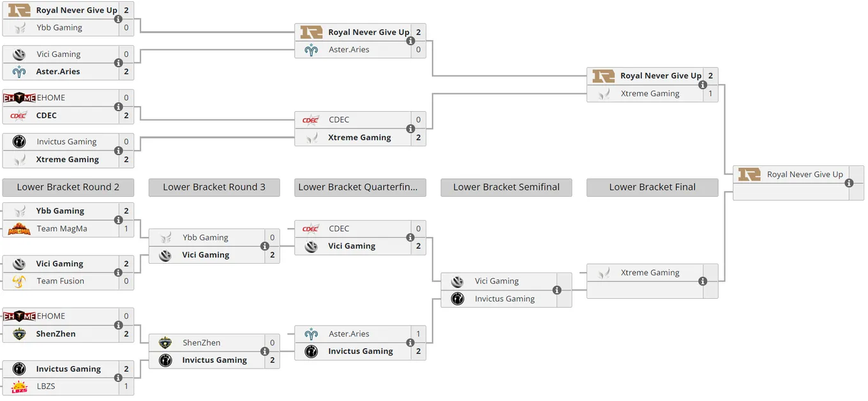
Task: Select Lower Bracket Round 2 header
Action: coord(68,187)
